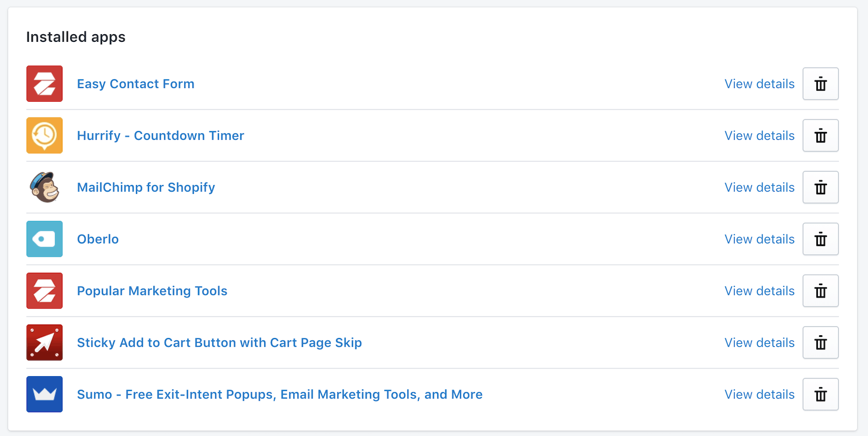The height and width of the screenshot is (436, 868).
Task: View details for the Oberlo app
Action: click(759, 239)
